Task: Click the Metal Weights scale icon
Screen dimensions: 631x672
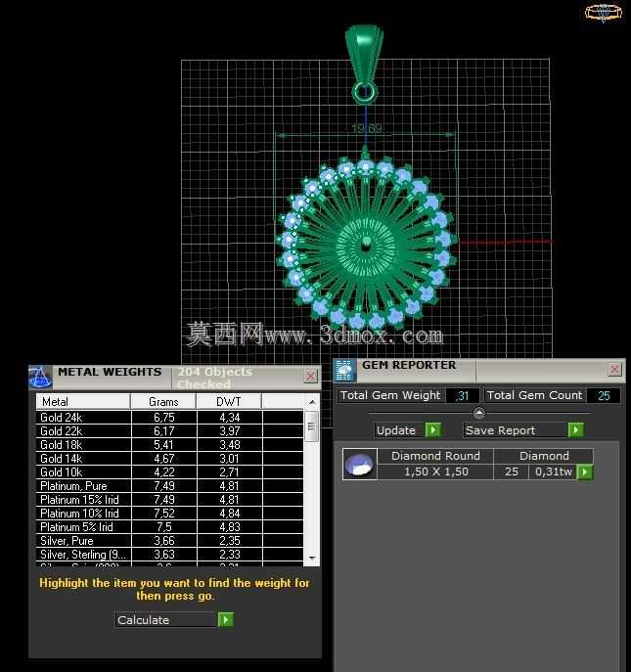Action: click(40, 378)
